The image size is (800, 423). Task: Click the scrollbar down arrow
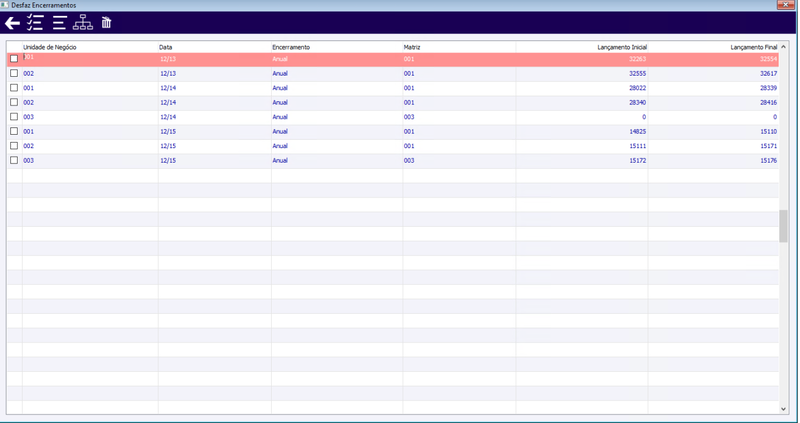tap(783, 409)
